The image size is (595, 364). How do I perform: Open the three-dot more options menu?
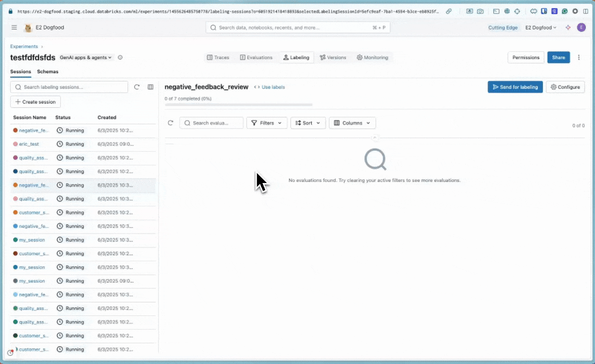tap(579, 57)
